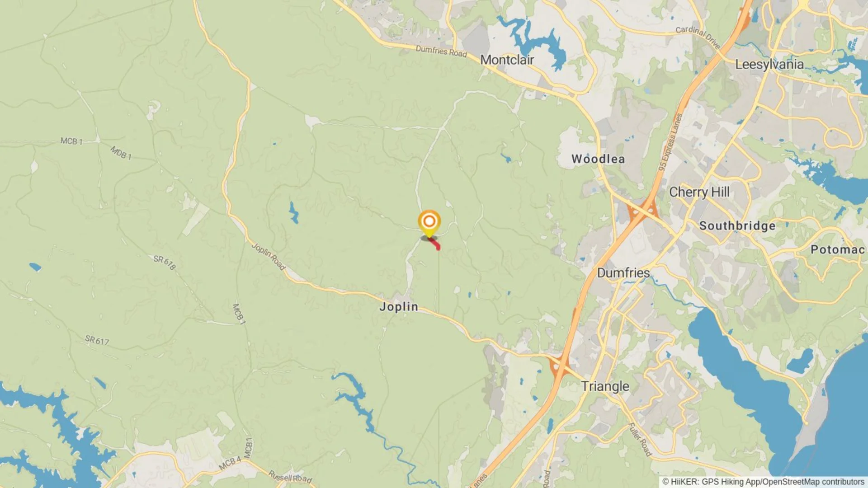Screen dimensions: 868x488
Task: Select the Woodlea place label
Action: pos(598,159)
